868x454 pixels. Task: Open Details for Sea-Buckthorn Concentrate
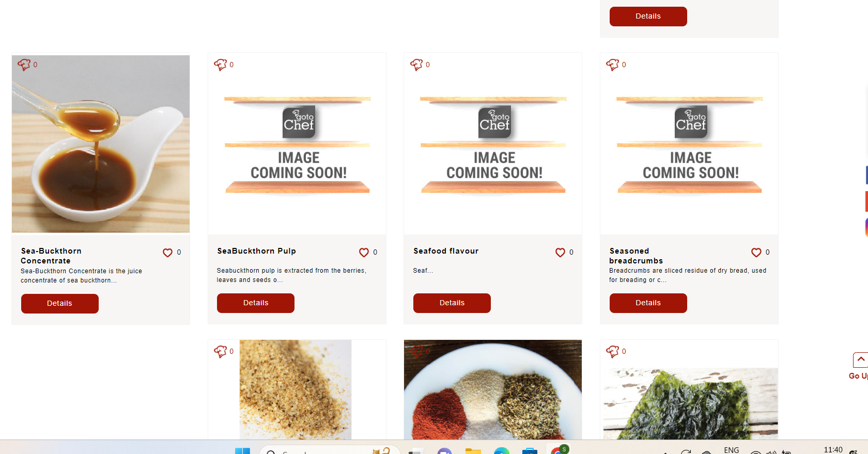(60, 304)
